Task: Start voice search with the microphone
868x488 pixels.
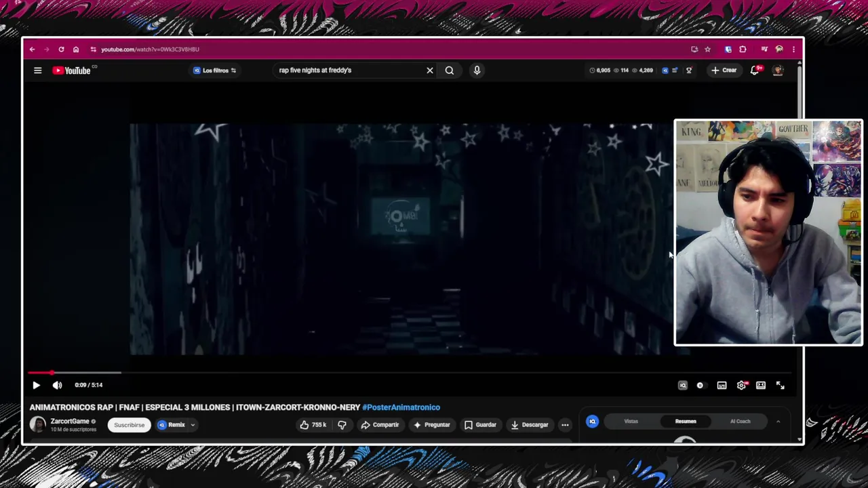Action: tap(477, 70)
